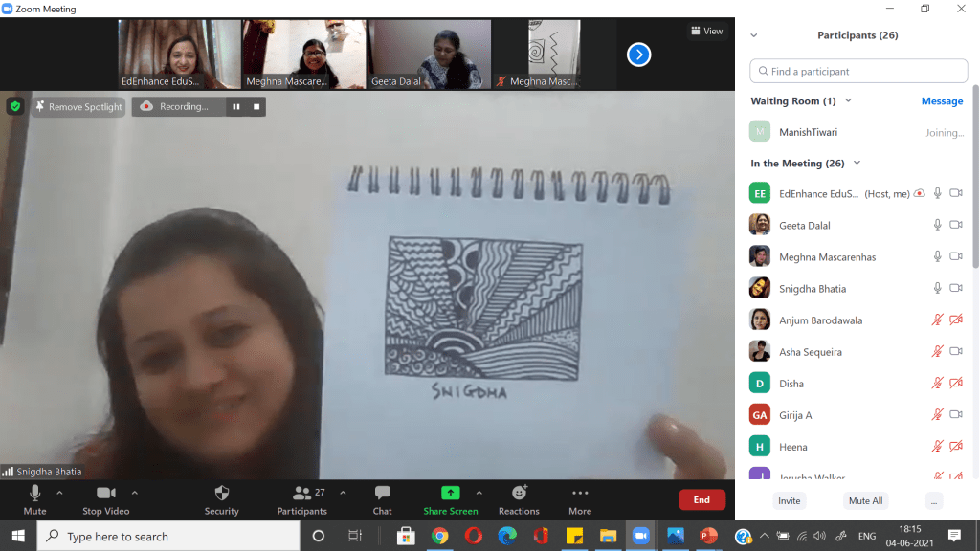Toggle Stop Video camera button
Screen dimensions: 980x551
105,494
